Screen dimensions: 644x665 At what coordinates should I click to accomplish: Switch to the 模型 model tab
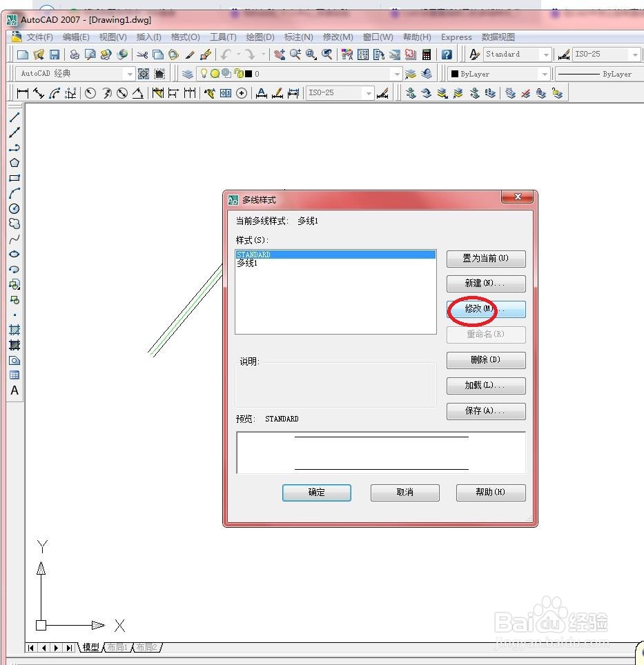tap(91, 647)
